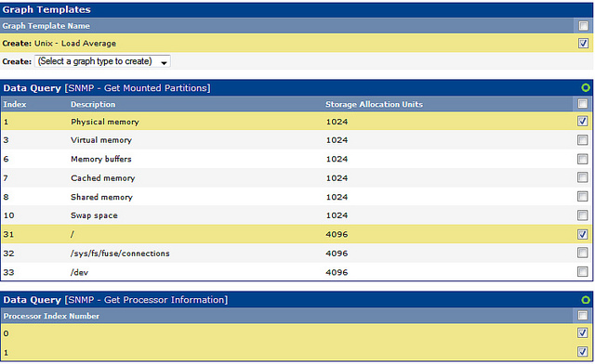This screenshot has height=364, width=595.
Task: Open the Select a graph type dropdown
Action: point(102,61)
